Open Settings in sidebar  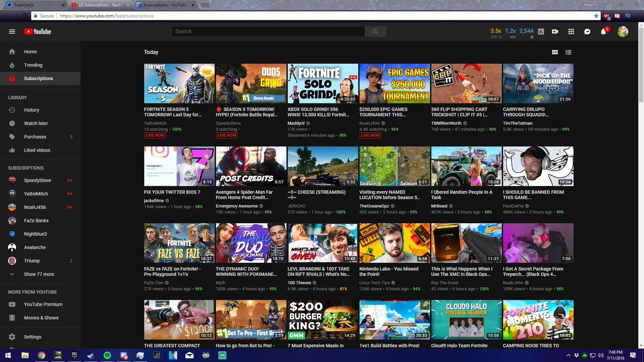coord(40,337)
